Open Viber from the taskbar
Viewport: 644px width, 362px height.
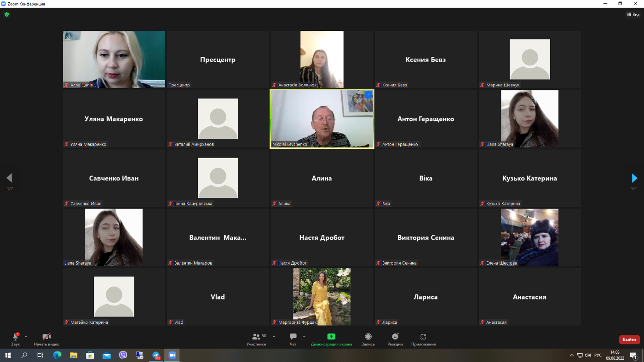123,355
